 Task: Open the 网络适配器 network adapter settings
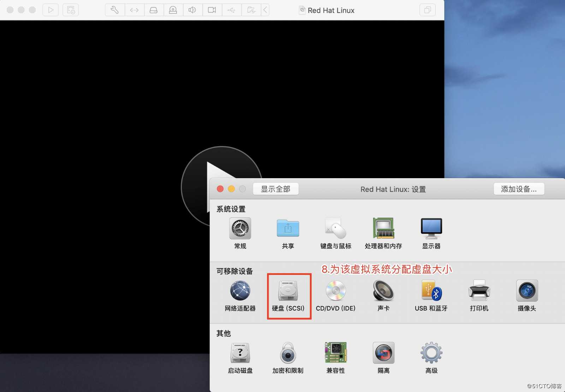tap(240, 296)
